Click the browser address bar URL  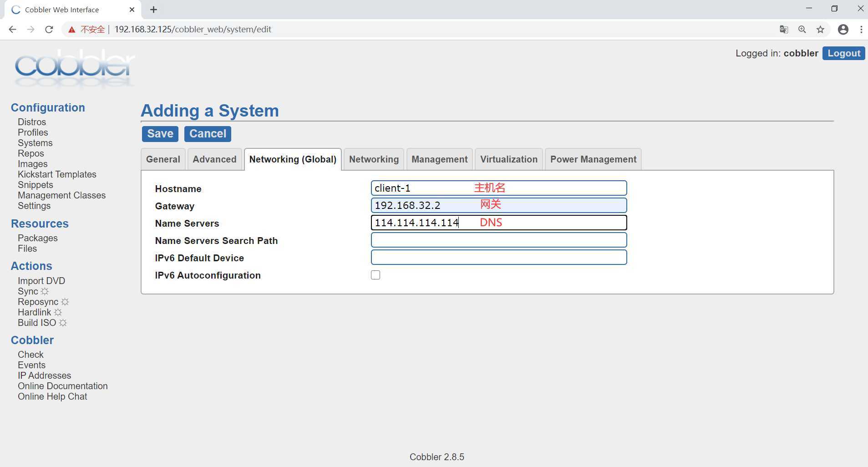click(x=193, y=29)
